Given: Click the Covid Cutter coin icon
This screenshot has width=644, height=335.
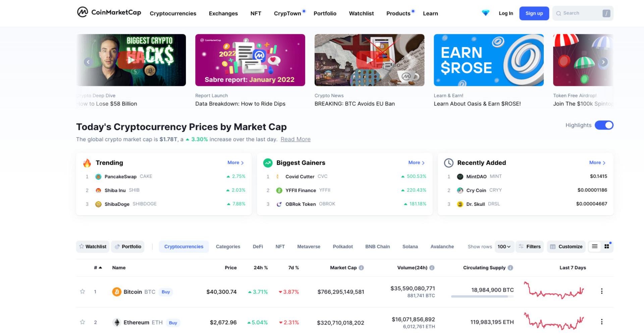Looking at the screenshot, I should point(278,177).
